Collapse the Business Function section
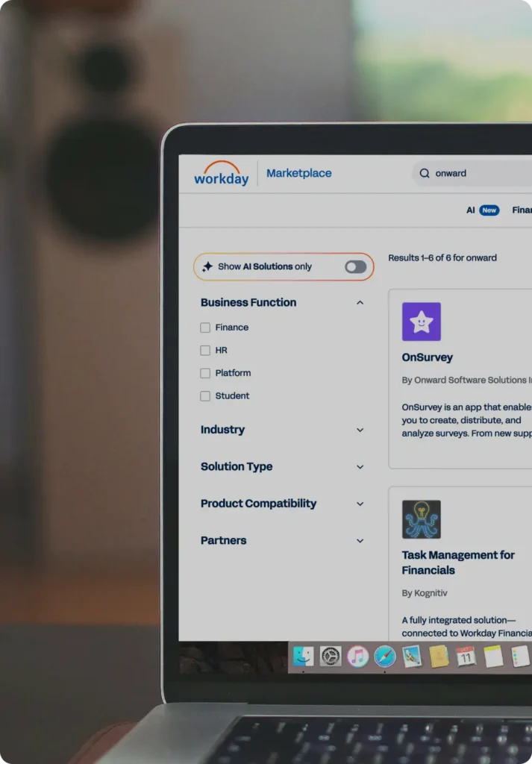 360,303
